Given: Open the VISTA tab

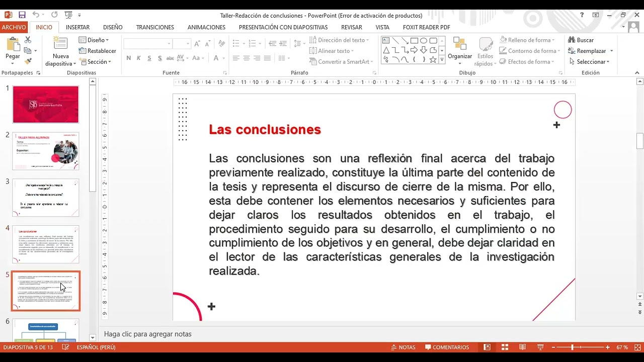Looking at the screenshot, I should 382,27.
